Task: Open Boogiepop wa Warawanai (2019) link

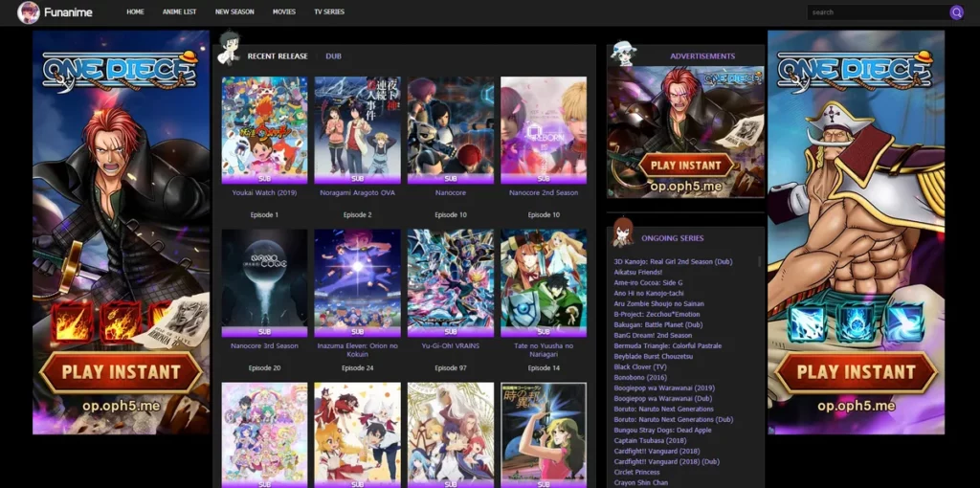Action: coord(664,388)
